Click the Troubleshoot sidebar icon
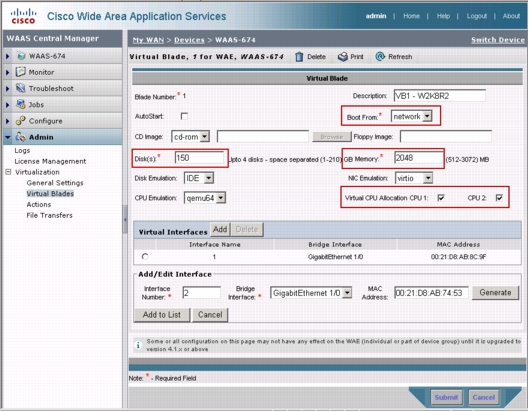 tap(21, 88)
